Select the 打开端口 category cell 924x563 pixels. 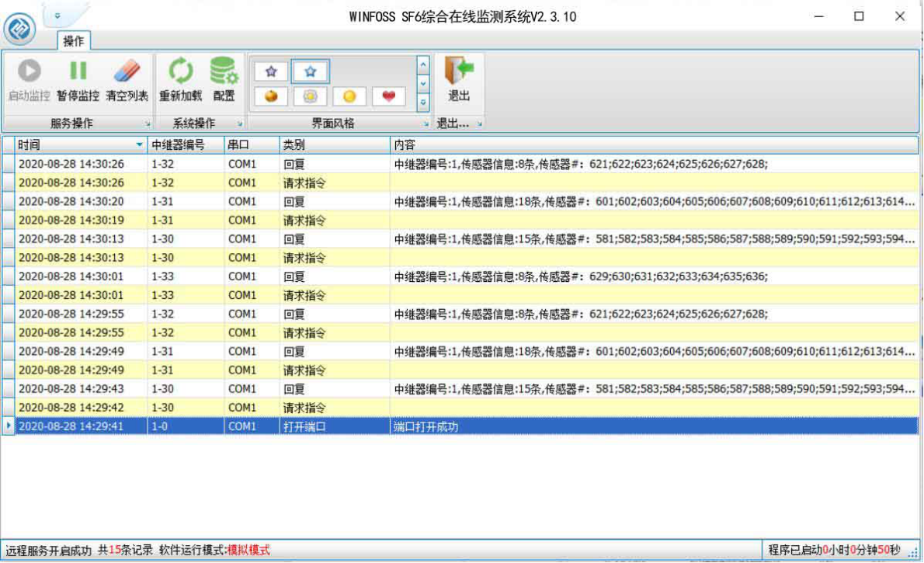pyautogui.click(x=335, y=426)
